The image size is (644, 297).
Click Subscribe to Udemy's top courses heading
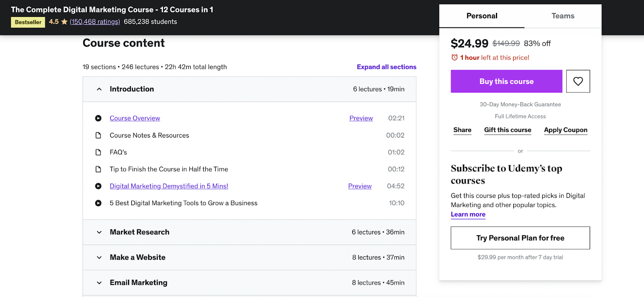click(x=506, y=174)
